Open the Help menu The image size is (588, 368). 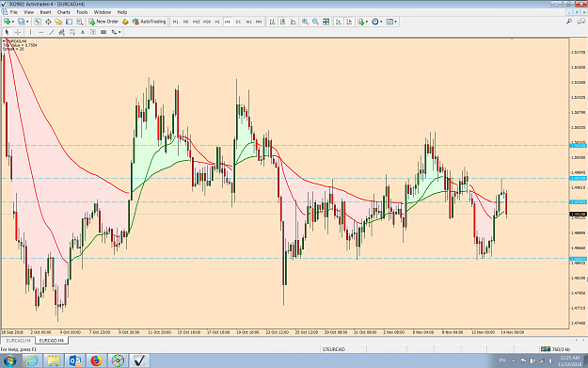[122, 12]
